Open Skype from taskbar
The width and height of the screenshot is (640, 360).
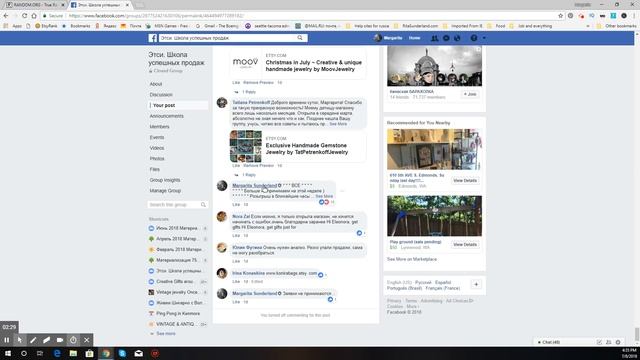tap(122, 353)
